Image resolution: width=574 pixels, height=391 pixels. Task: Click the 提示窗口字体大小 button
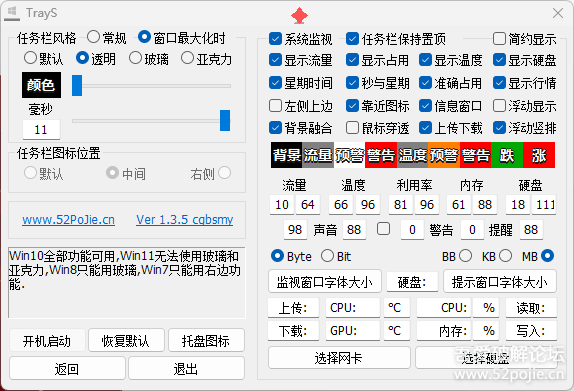(x=500, y=282)
